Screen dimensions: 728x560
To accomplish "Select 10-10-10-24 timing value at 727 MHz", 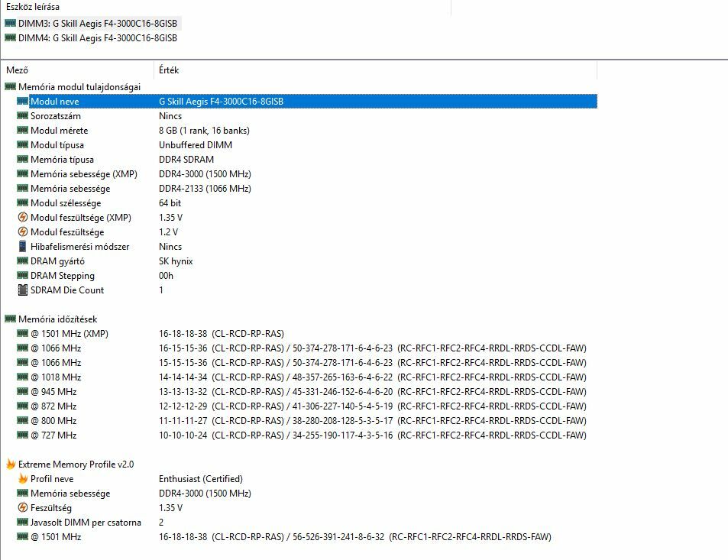I will point(372,435).
